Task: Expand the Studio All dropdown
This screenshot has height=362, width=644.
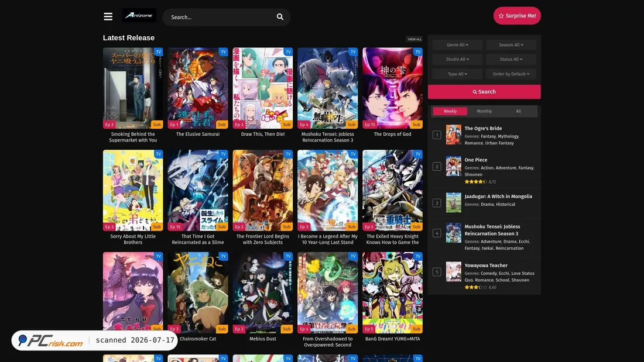Action: click(458, 59)
